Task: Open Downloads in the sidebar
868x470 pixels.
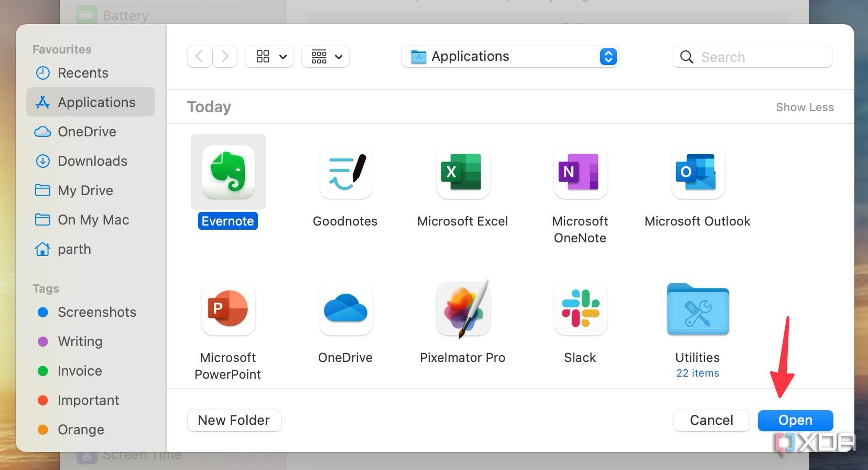Action: (91, 161)
